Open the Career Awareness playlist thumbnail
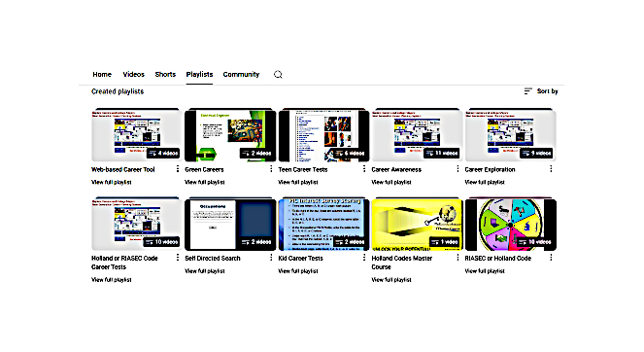The image size is (644, 352). tap(417, 135)
